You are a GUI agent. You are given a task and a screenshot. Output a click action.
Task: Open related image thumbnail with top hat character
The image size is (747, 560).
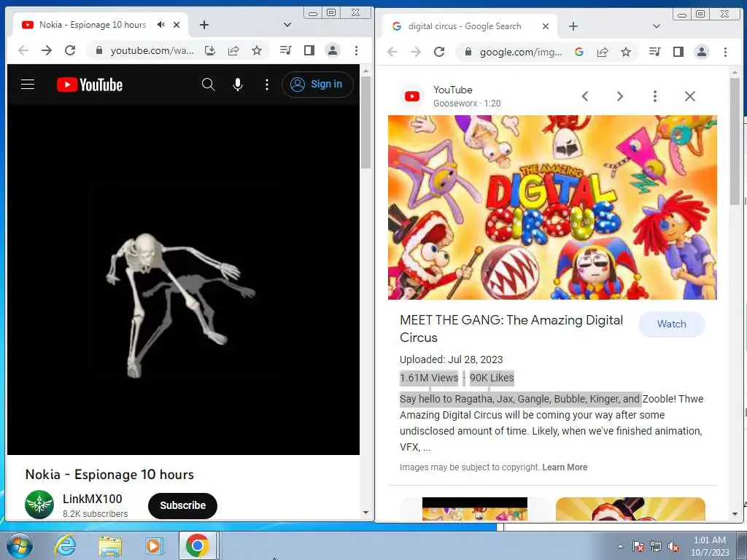630,509
